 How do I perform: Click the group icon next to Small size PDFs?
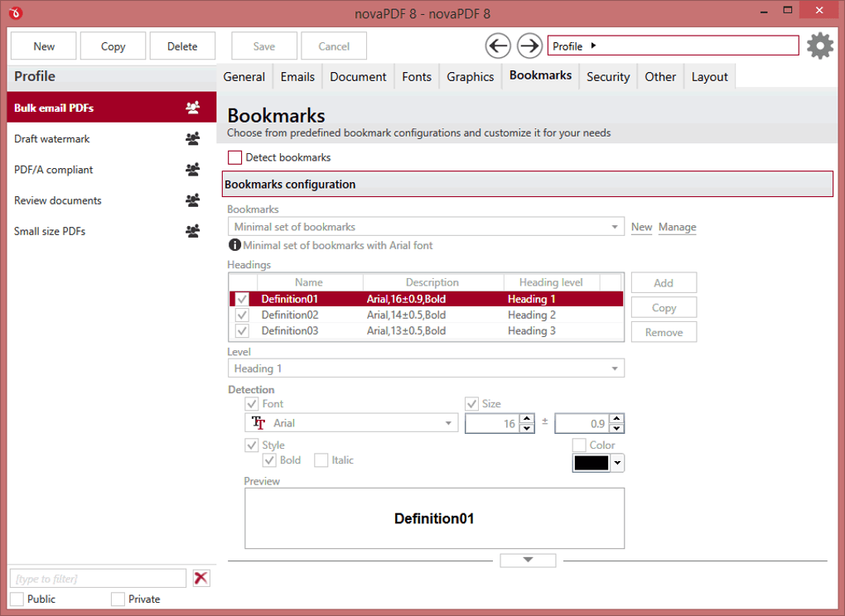click(x=192, y=231)
